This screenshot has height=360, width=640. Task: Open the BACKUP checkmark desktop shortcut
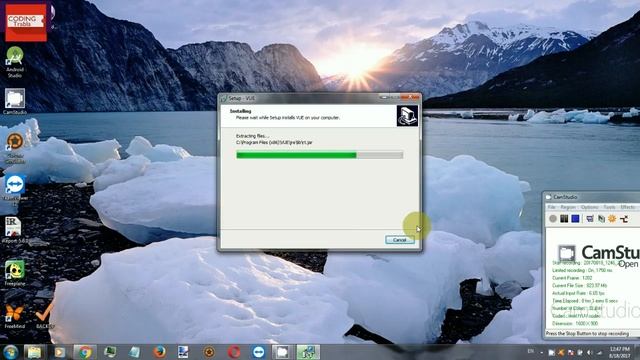[44, 316]
